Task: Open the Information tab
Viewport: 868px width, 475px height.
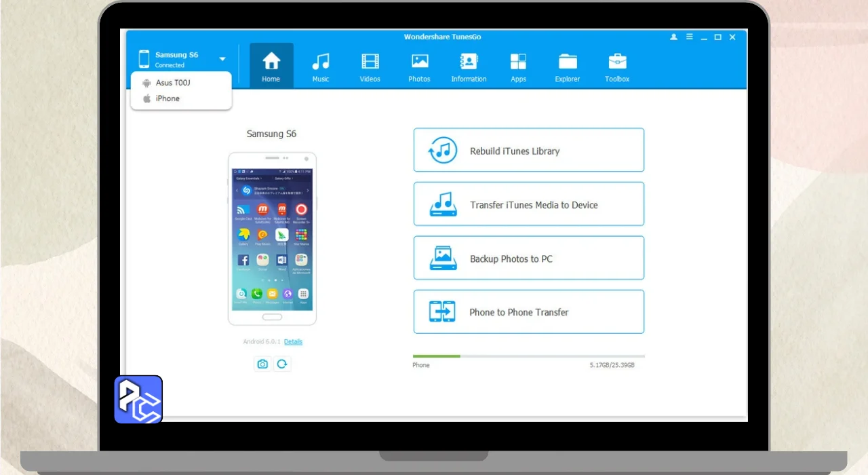Action: click(x=469, y=67)
